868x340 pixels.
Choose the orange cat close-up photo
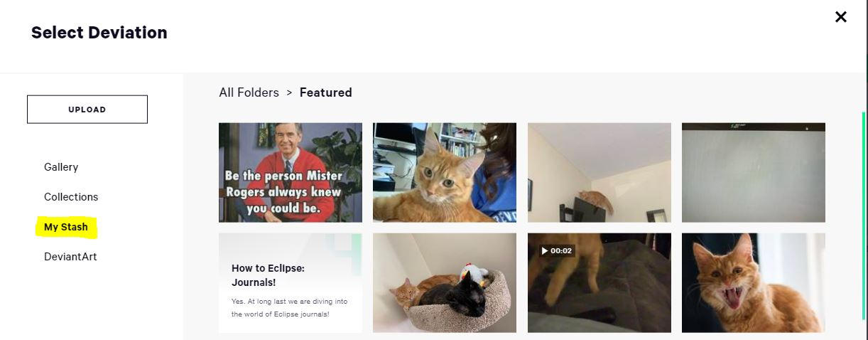445,173
